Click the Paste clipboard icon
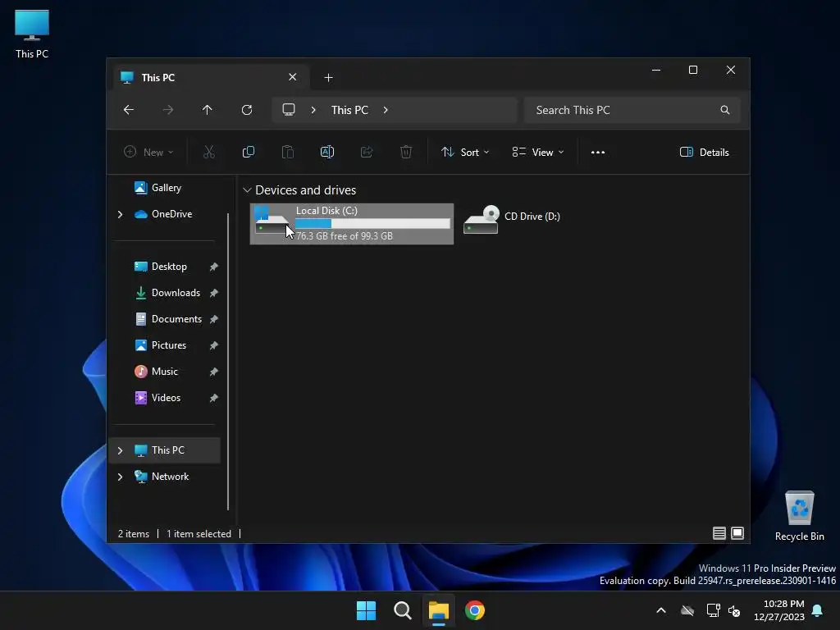 pos(288,152)
